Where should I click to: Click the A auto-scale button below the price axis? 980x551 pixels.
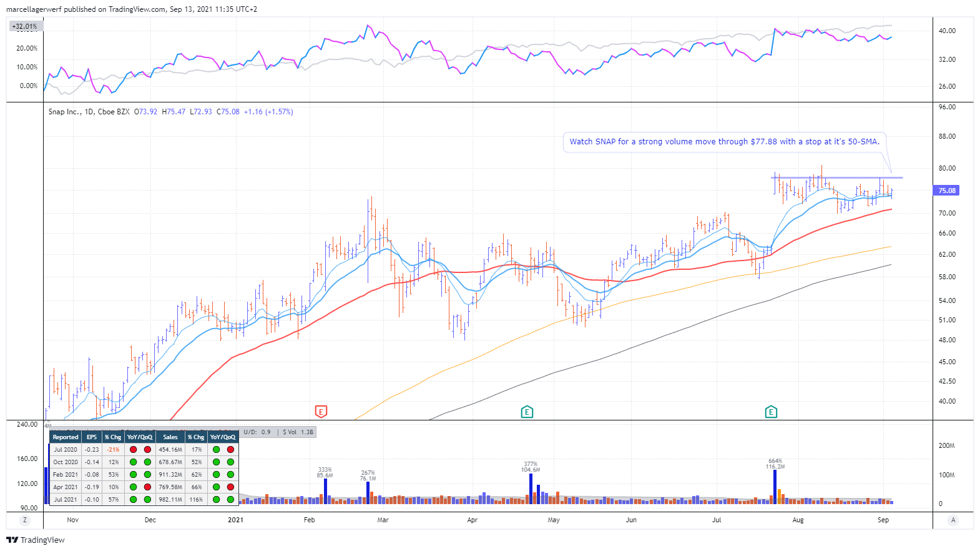tap(953, 520)
